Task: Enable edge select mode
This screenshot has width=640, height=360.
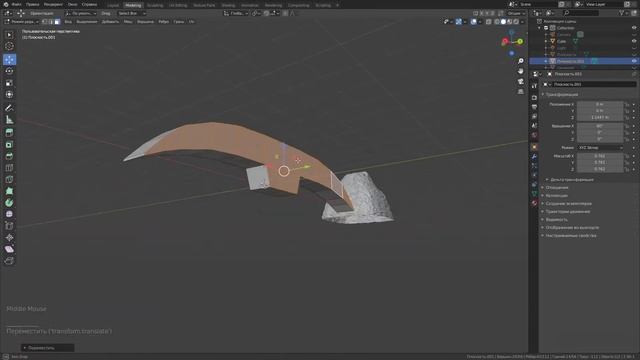Action: click(51, 22)
